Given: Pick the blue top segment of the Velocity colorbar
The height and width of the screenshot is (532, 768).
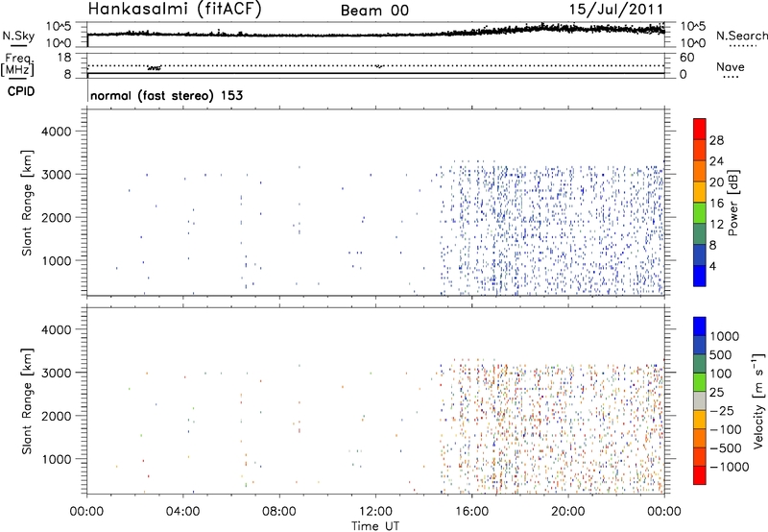Looking at the screenshot, I should 700,326.
